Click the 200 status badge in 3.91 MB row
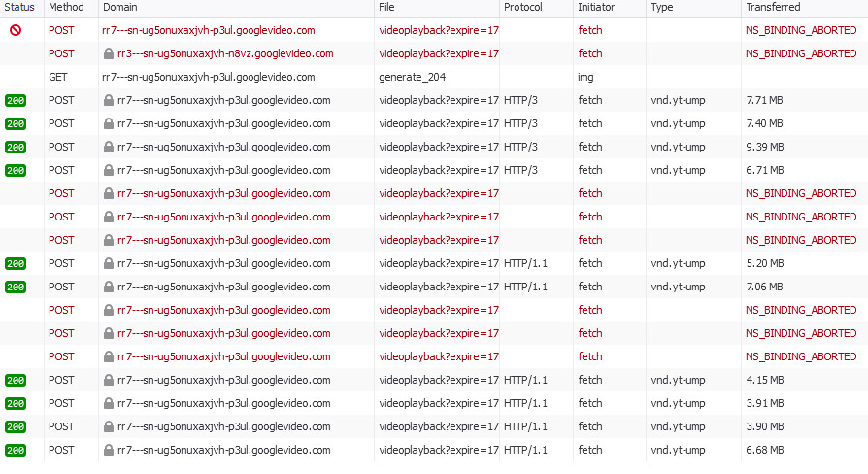 (16, 404)
